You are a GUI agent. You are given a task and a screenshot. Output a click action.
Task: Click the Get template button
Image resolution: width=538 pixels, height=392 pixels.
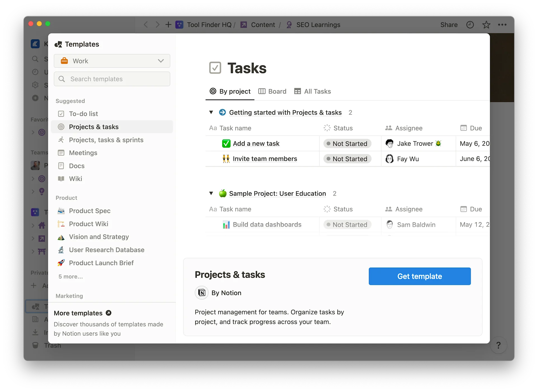click(x=419, y=276)
